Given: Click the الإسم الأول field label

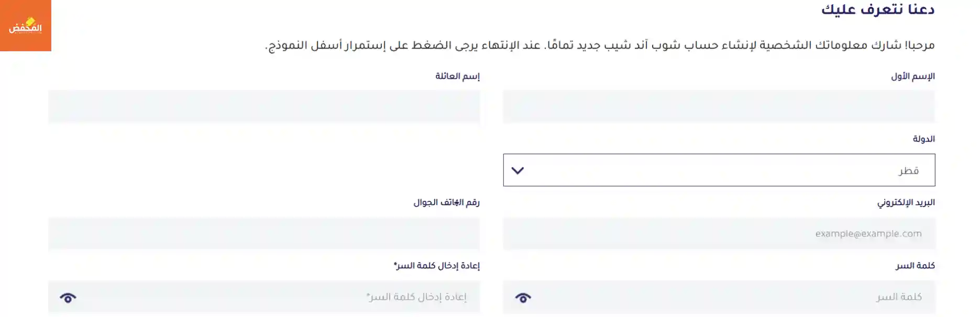Looking at the screenshot, I should (x=912, y=76).
